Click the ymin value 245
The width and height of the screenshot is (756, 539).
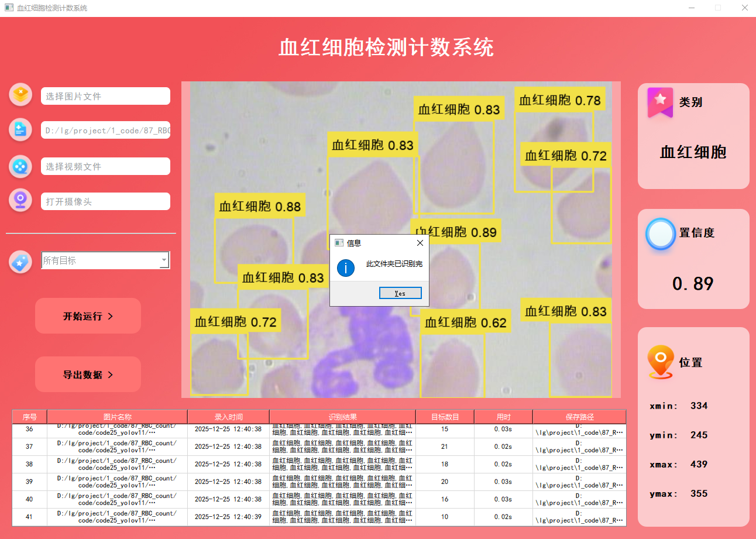tap(699, 435)
